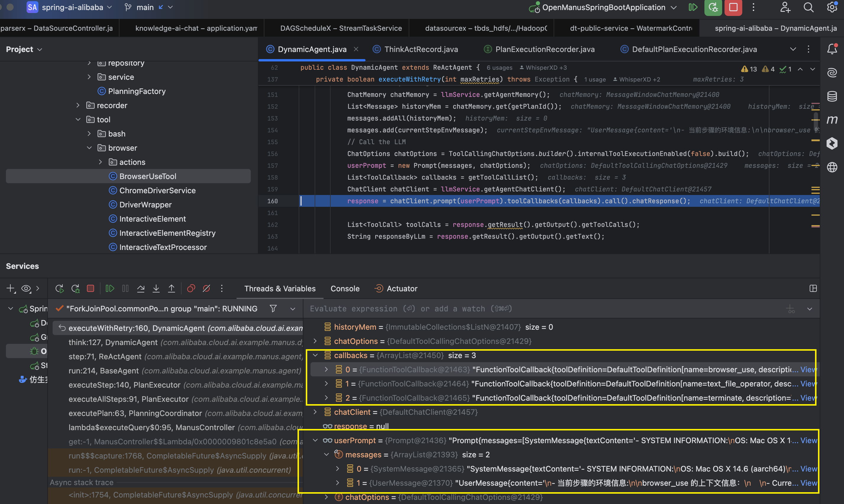
Task: Click View link for callbacks item 0
Action: click(808, 370)
